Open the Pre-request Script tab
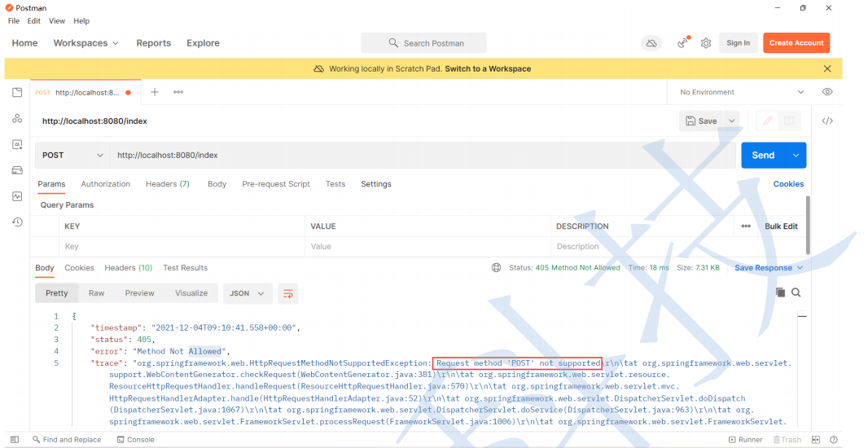The image size is (868, 448). pos(276,184)
